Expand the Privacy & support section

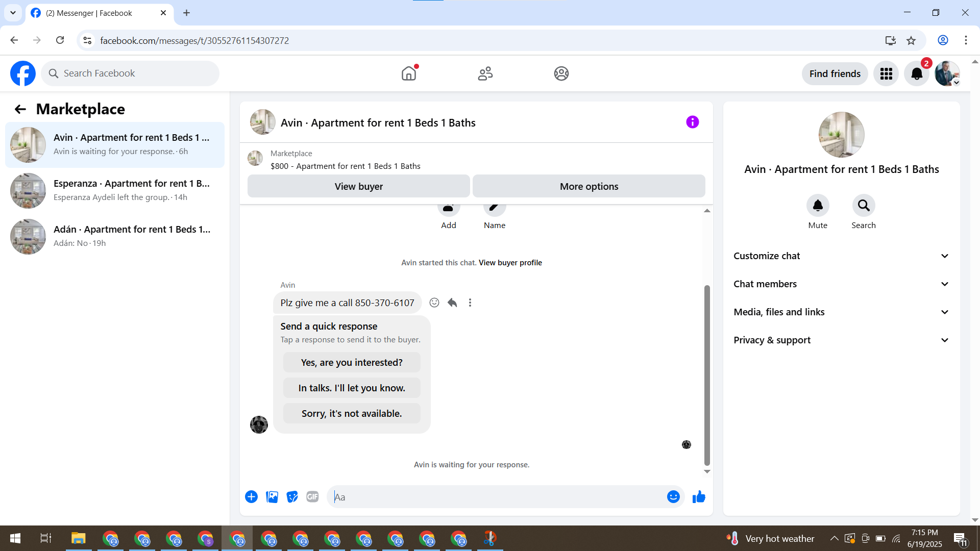841,340
